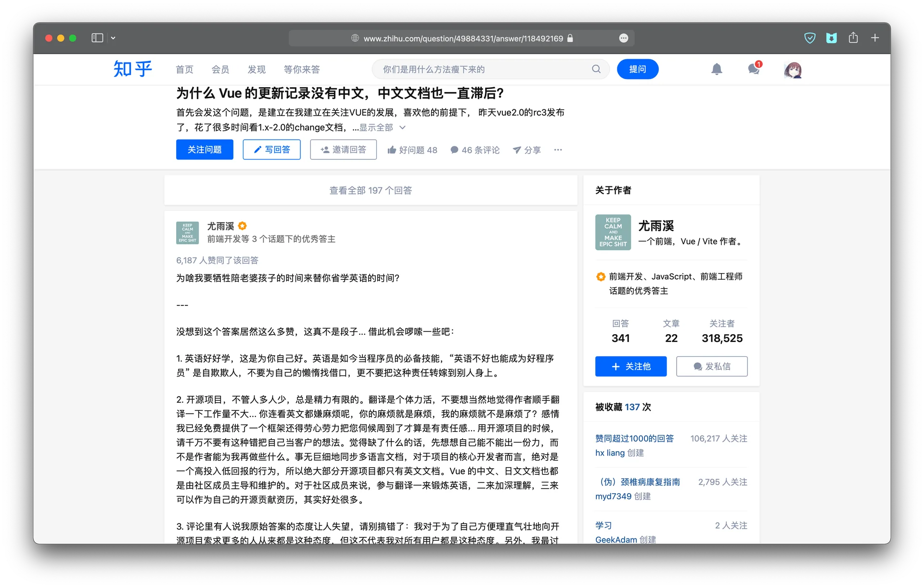Click 分享 share button
Screen dimensions: 924x588
tap(526, 150)
